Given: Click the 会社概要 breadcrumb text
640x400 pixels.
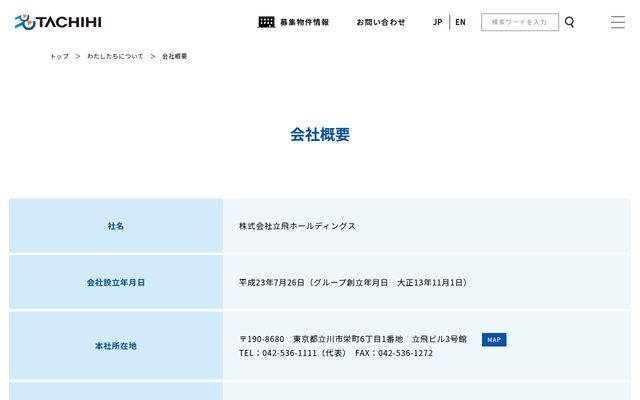Looking at the screenshot, I should point(174,56).
